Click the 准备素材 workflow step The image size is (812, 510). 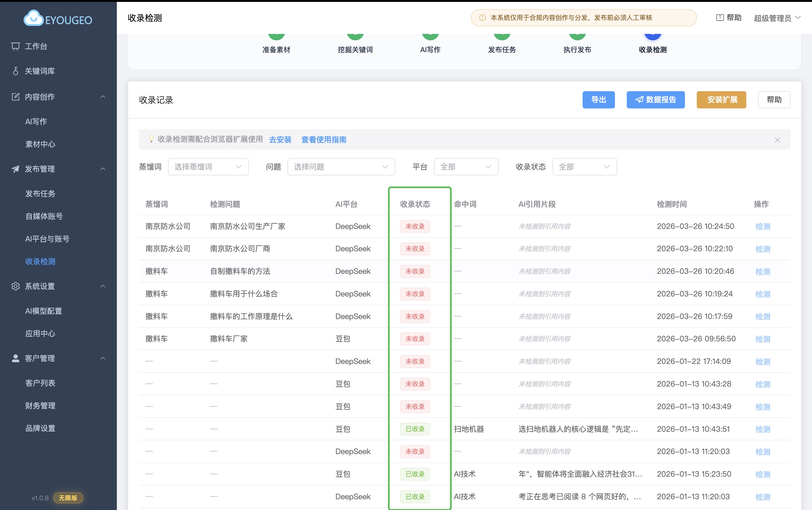click(276, 44)
